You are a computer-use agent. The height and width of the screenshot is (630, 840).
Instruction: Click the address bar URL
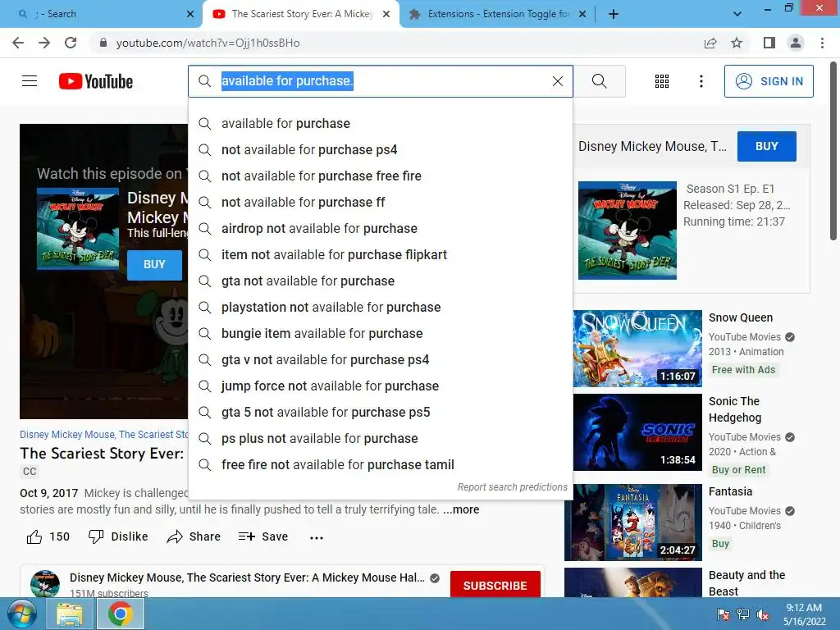click(208, 43)
